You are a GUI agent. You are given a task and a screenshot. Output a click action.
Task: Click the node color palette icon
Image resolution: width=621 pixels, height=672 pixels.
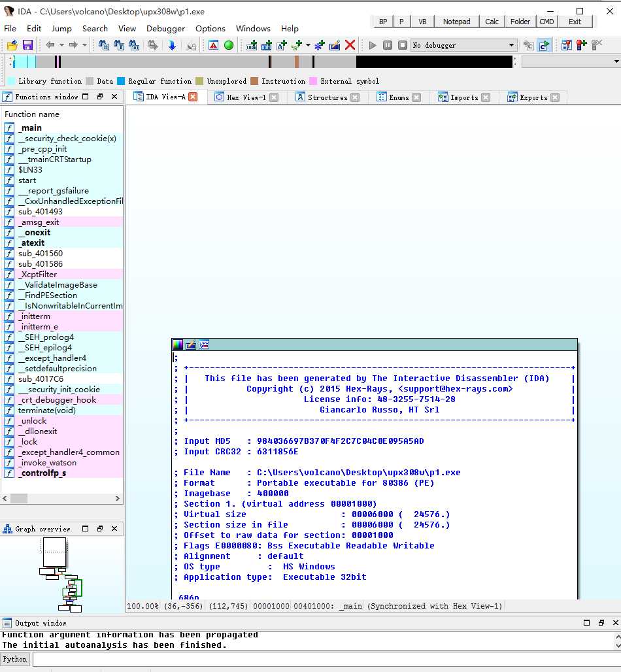(x=177, y=344)
